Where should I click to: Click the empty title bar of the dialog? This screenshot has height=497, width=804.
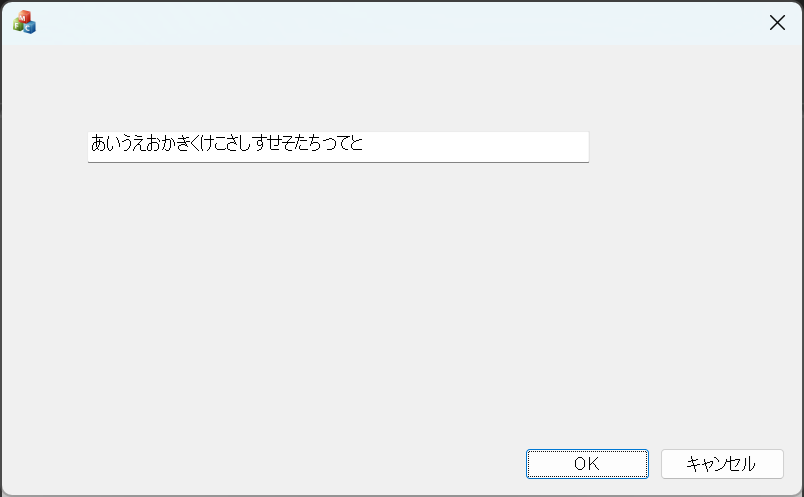400,22
